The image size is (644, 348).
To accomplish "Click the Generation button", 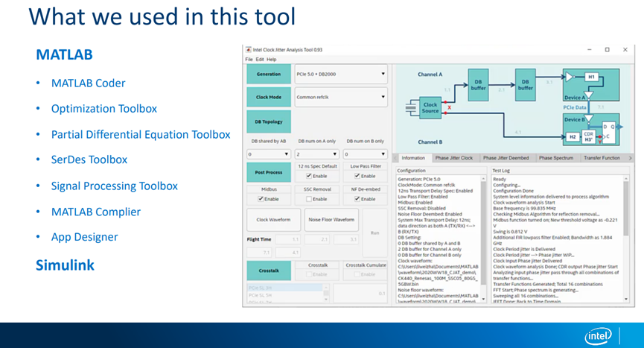I will (269, 75).
